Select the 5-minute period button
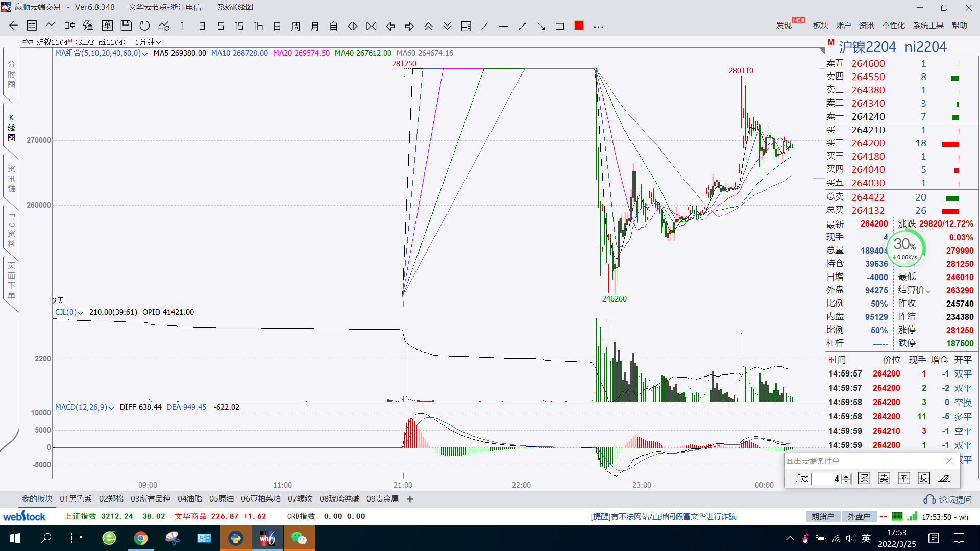This screenshot has height=551, width=980. click(220, 26)
